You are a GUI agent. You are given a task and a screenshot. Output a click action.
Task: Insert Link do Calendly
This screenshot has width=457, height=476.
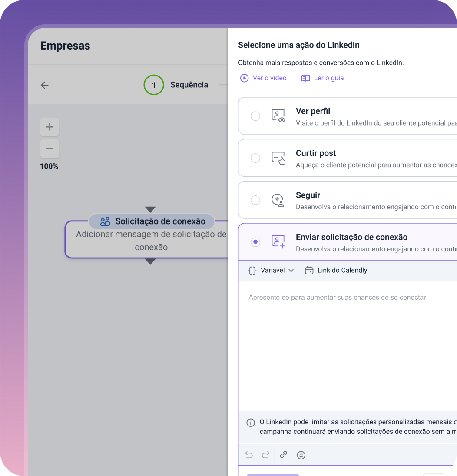coord(336,270)
